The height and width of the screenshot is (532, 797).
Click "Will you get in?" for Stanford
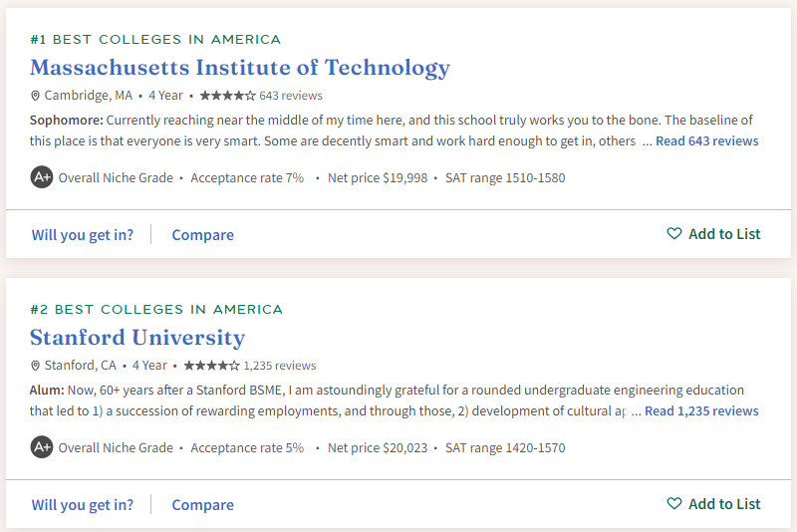(x=82, y=505)
